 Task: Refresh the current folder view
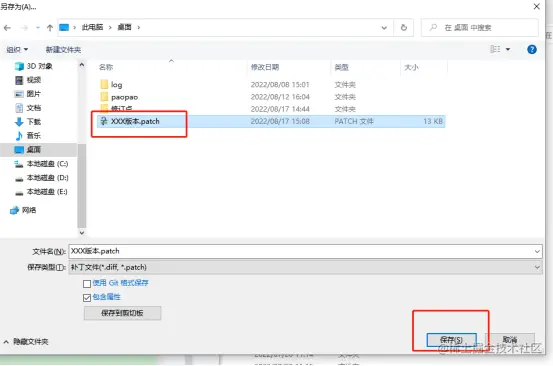[404, 28]
